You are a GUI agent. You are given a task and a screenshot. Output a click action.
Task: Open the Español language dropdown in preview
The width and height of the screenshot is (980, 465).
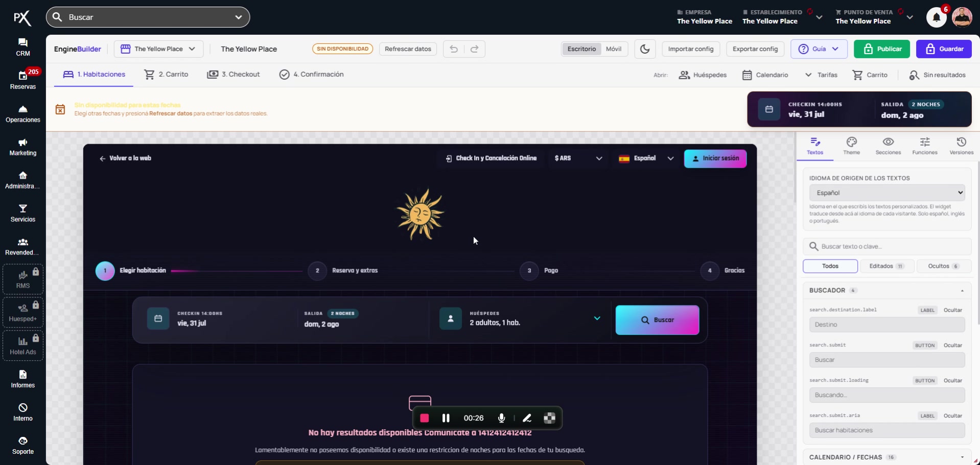coord(646,158)
